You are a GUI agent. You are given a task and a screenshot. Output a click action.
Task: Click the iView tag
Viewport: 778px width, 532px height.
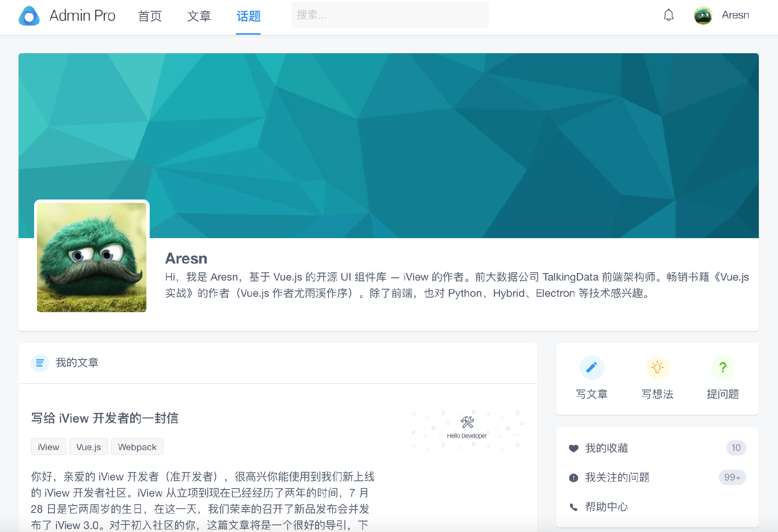click(48, 447)
